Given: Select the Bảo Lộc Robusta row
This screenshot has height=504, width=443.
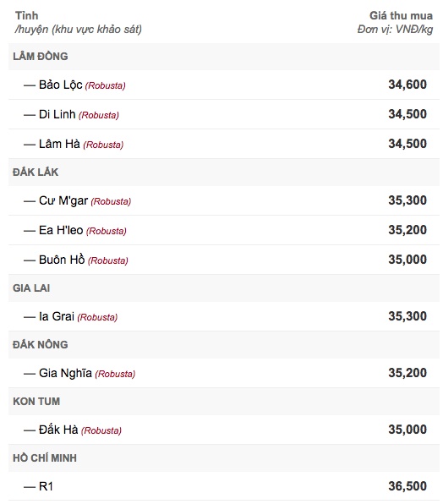Looking at the screenshot, I should [224, 85].
